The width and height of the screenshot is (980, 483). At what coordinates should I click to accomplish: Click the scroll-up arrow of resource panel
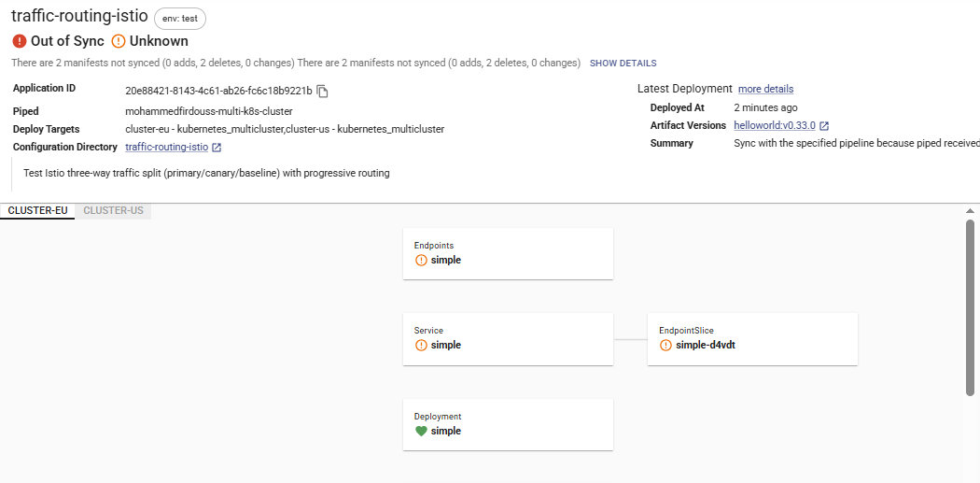(x=971, y=211)
